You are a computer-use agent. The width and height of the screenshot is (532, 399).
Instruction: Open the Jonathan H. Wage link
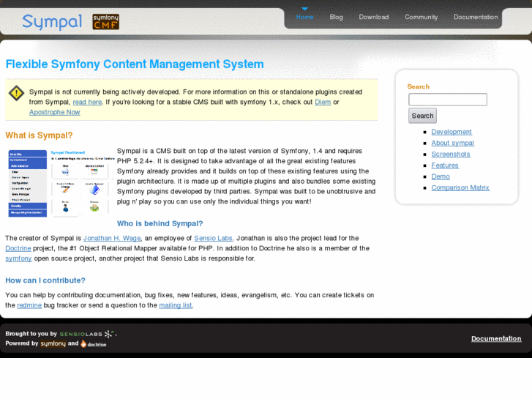[x=112, y=239]
